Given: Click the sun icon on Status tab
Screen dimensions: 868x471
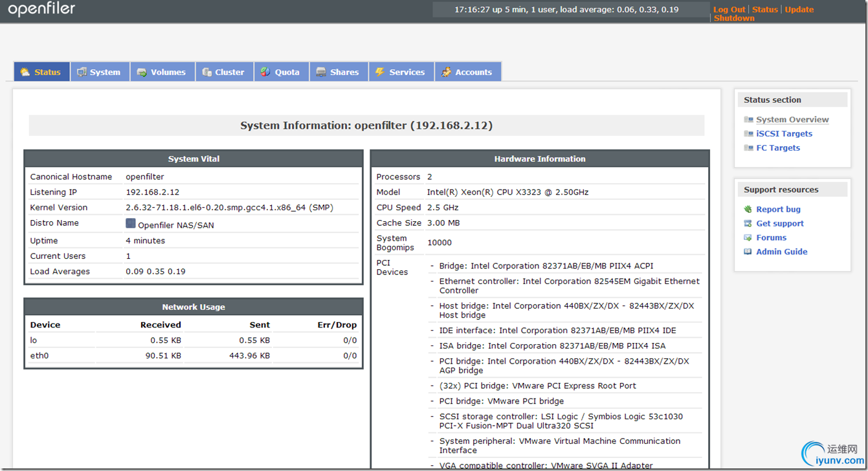Looking at the screenshot, I should (x=25, y=72).
